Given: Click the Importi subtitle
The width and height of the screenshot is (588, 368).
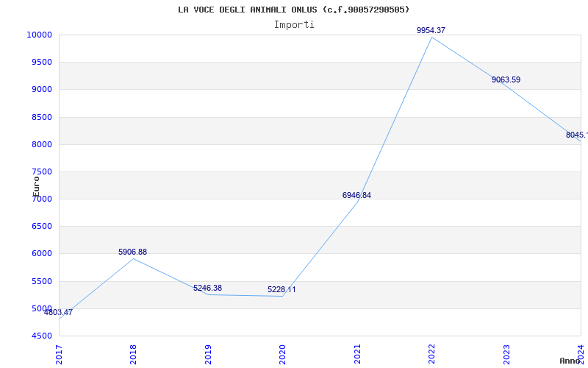Looking at the screenshot, I should click(294, 25).
